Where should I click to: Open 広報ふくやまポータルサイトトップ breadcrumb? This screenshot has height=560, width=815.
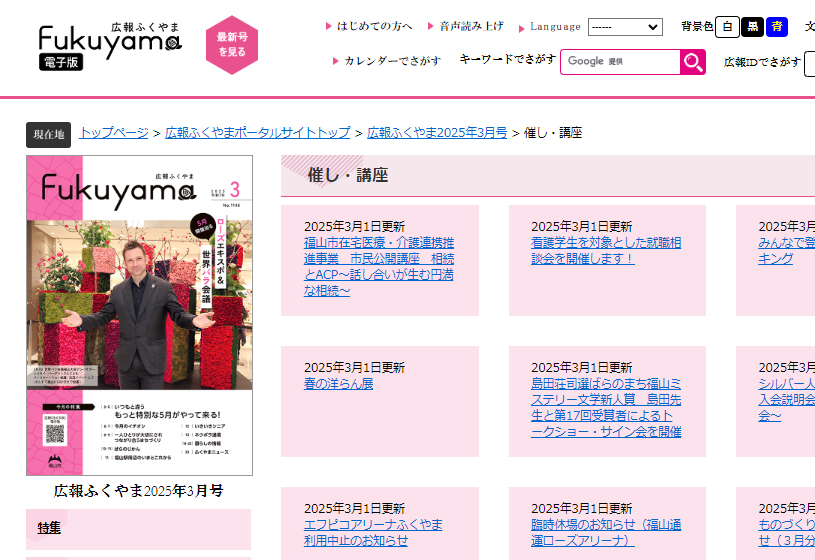[258, 133]
